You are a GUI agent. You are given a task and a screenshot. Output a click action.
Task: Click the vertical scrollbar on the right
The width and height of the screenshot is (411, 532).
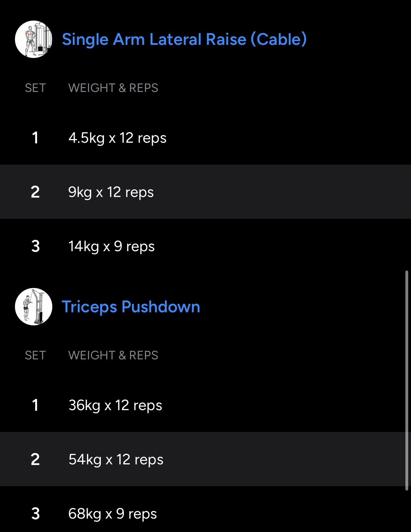click(x=407, y=380)
